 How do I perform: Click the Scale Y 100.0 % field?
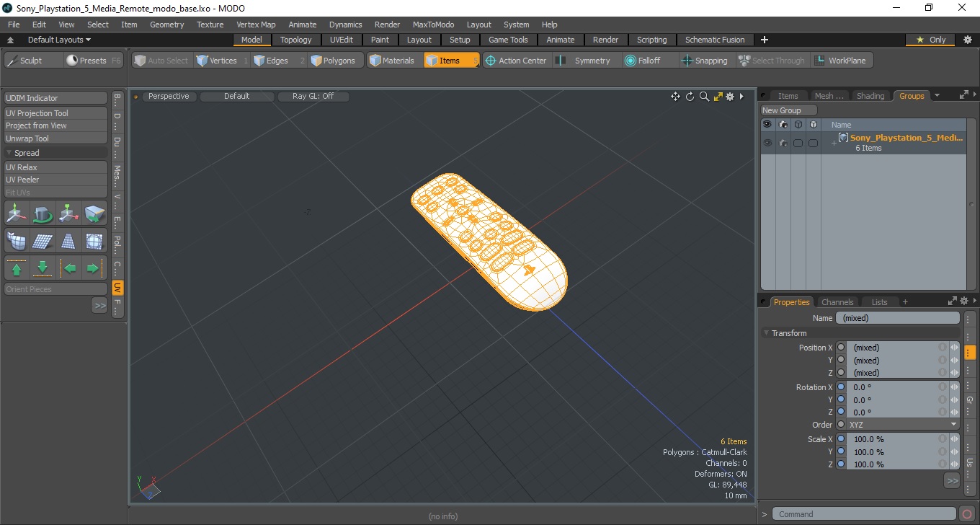(x=897, y=452)
